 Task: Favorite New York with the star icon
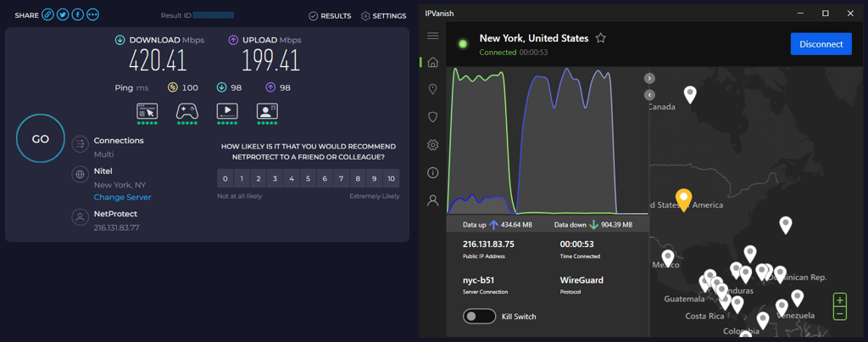[x=601, y=38]
